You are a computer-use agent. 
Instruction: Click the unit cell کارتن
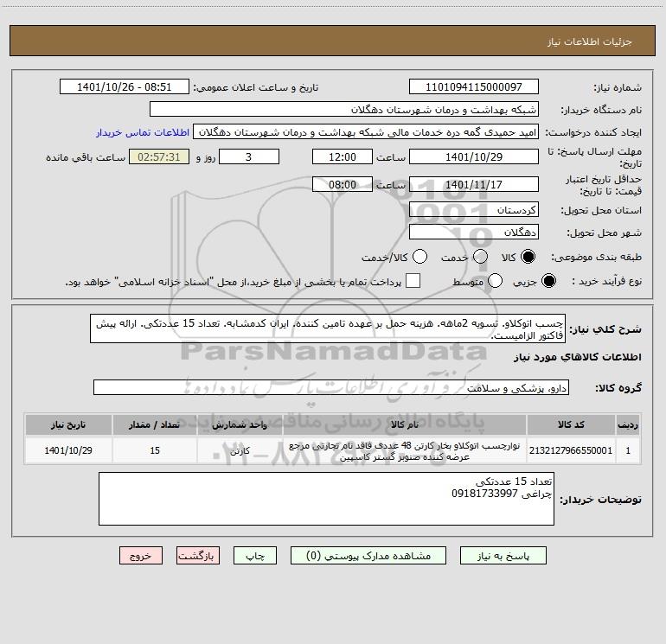coord(240,450)
